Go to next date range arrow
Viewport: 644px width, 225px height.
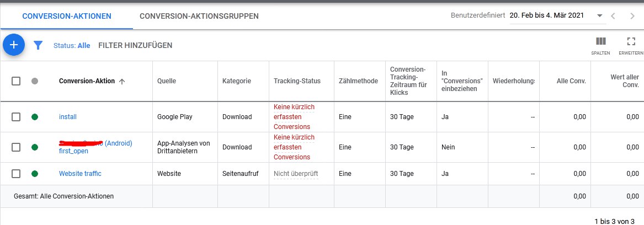tap(632, 16)
